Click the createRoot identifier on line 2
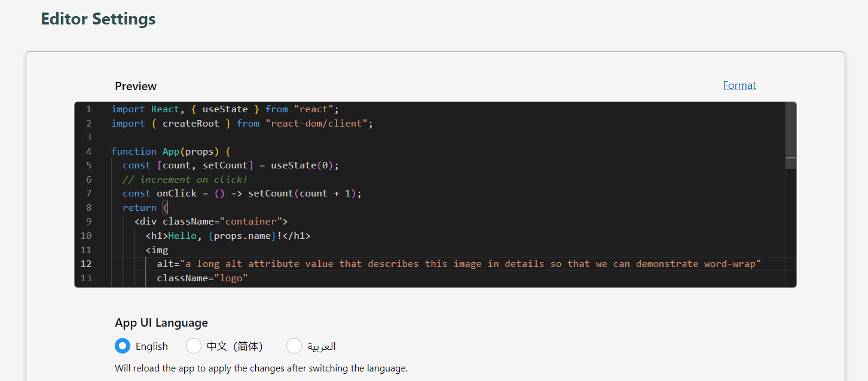 (x=191, y=124)
